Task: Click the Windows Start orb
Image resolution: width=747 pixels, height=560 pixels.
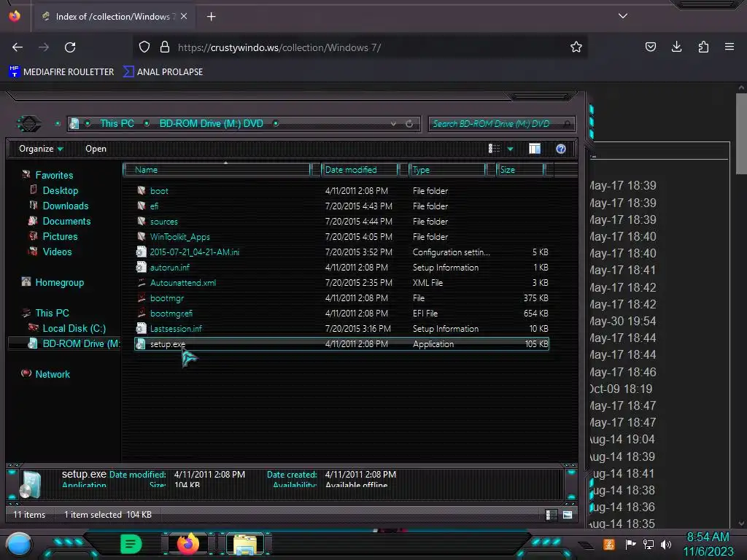Action: pyautogui.click(x=19, y=544)
